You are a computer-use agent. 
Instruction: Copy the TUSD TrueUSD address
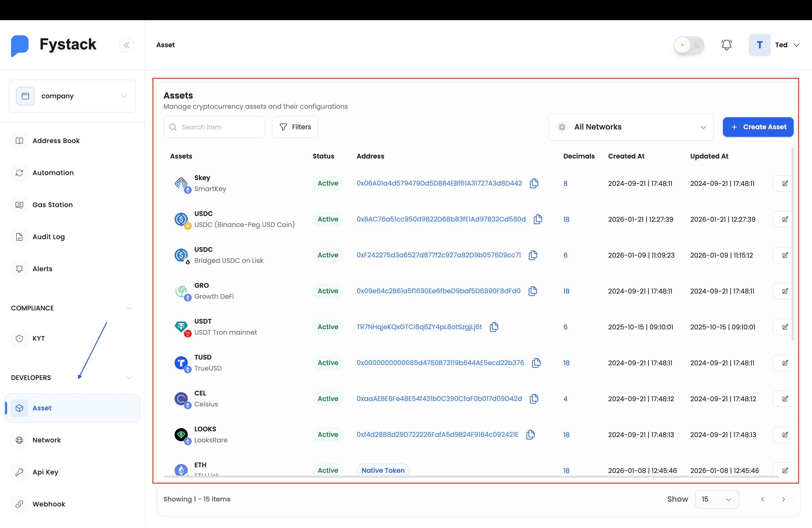click(x=536, y=363)
